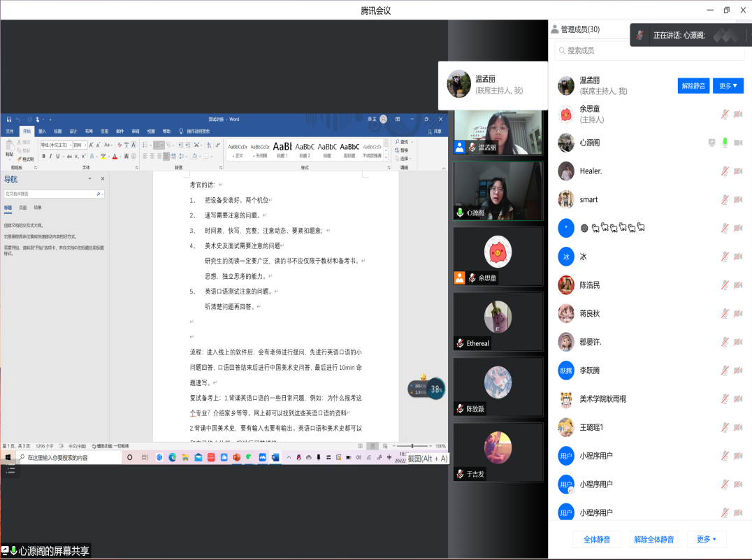Click the camera icon in 余思童's row

coord(737,114)
